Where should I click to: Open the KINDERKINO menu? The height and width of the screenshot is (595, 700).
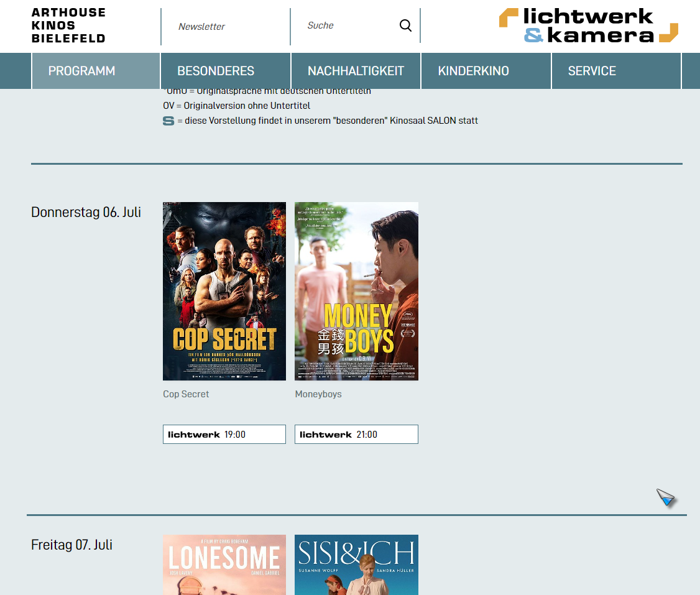[486, 71]
